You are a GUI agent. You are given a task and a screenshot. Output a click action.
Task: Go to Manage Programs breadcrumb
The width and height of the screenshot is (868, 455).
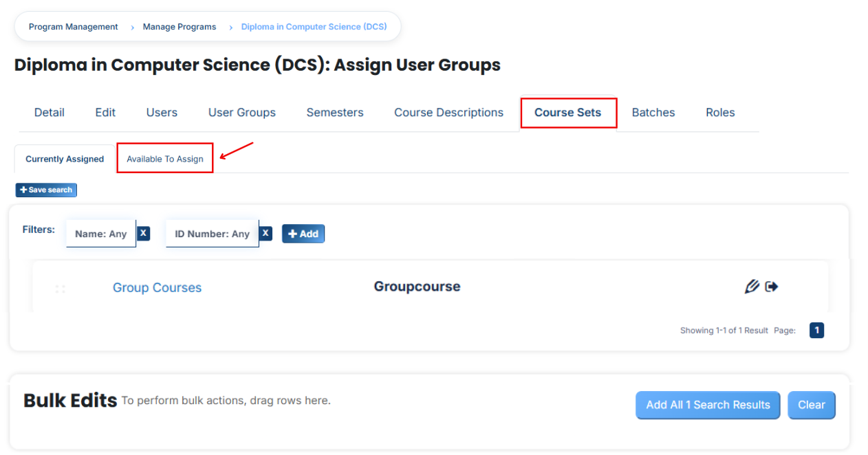(180, 27)
